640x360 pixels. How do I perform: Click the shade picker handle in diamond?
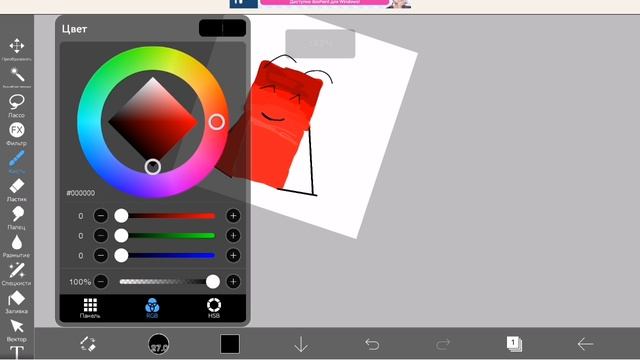point(153,167)
